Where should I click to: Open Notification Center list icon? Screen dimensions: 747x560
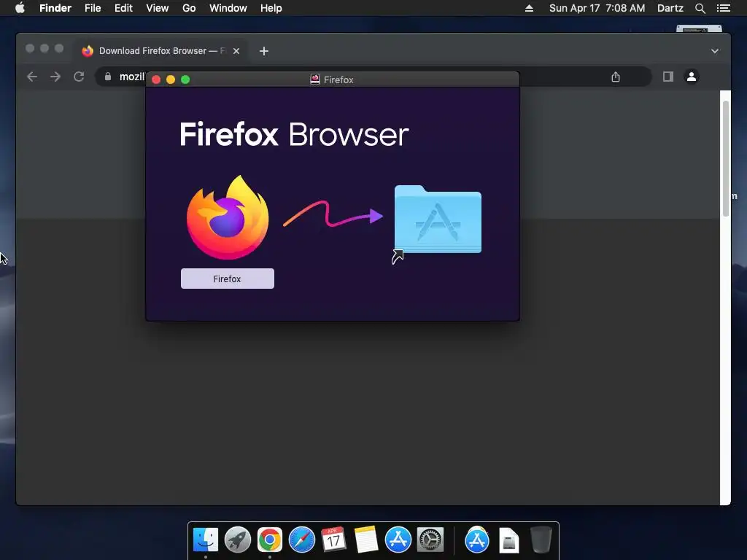(723, 8)
